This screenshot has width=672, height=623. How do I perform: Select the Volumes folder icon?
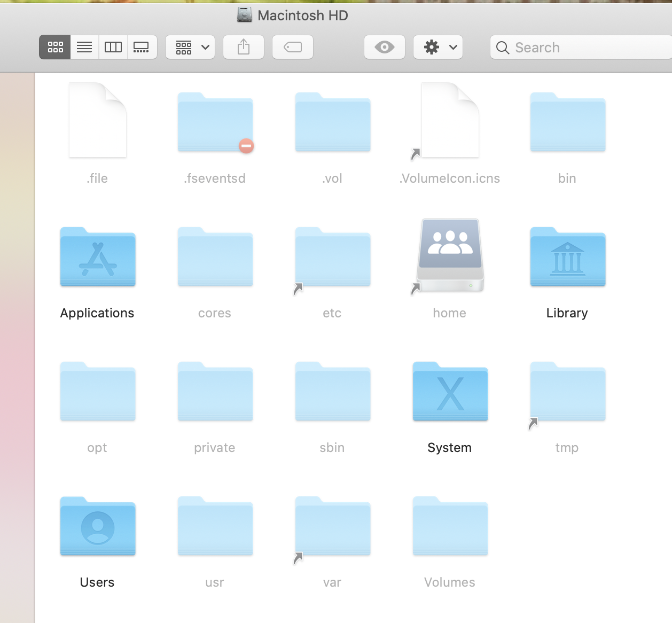450,526
